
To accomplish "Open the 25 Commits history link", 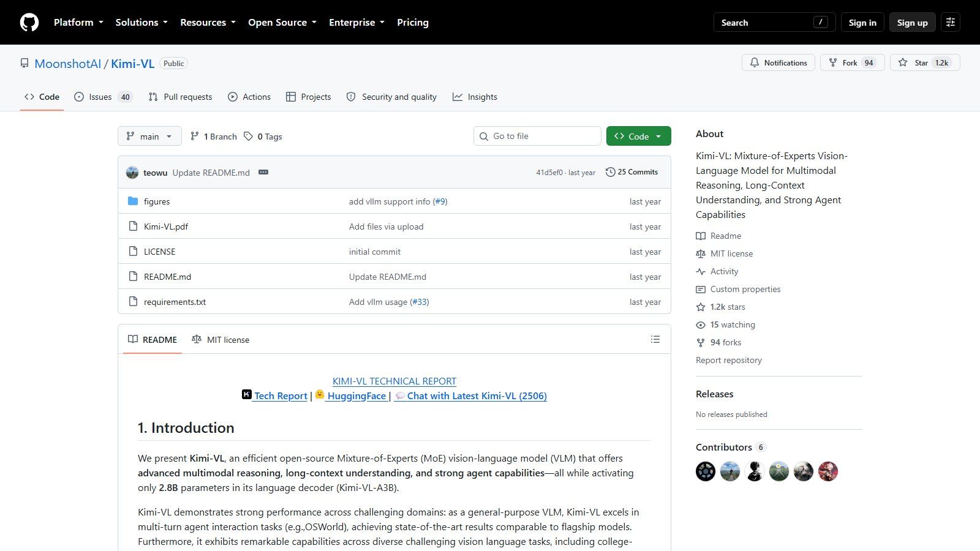I will tap(631, 172).
